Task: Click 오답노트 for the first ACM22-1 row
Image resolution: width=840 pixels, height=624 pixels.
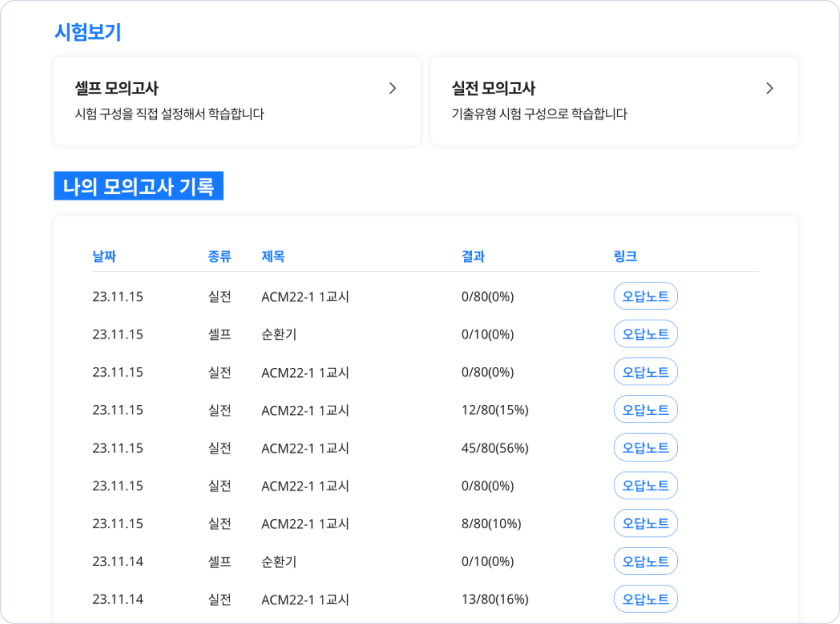Action: (x=645, y=295)
